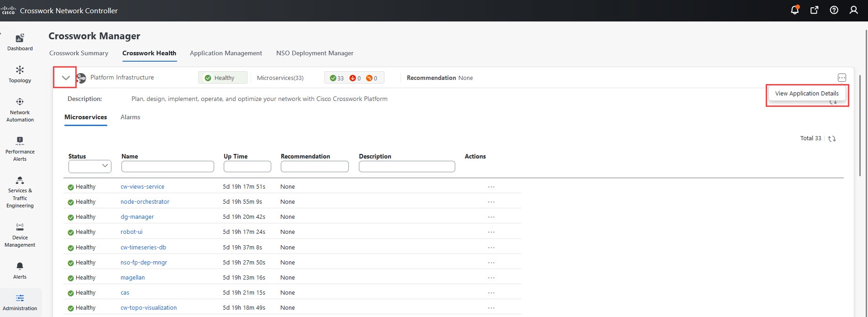Open the Status filter dropdown

tap(90, 166)
